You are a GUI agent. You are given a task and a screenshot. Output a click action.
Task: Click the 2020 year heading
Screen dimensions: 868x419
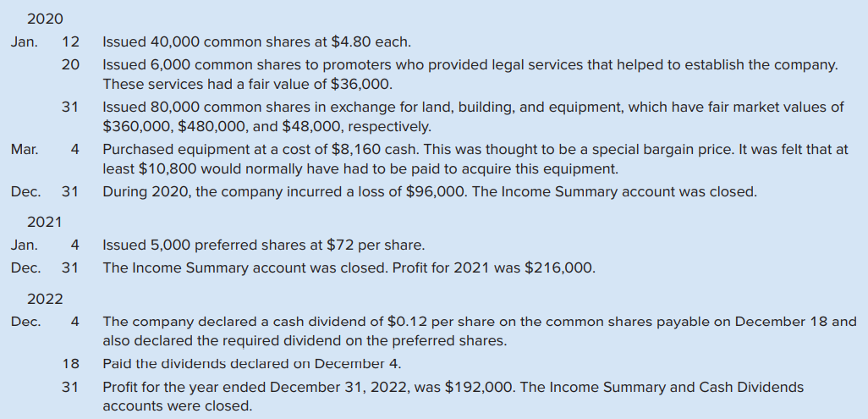point(45,19)
